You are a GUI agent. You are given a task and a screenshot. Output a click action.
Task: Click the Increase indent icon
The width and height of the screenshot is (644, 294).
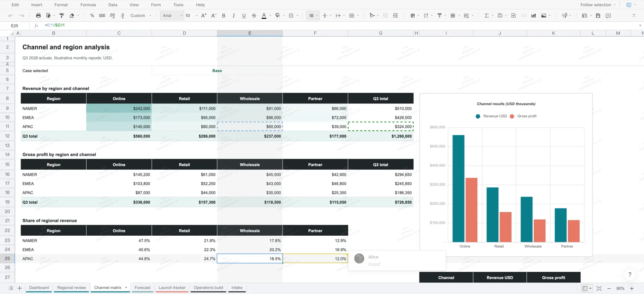point(396,16)
